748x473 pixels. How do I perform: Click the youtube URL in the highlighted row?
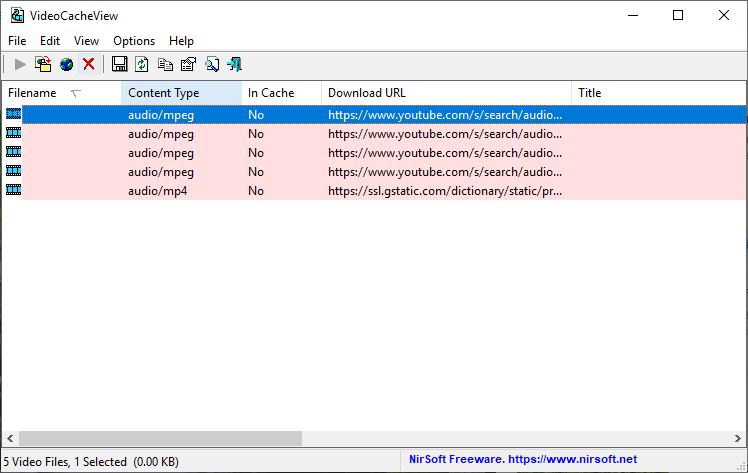pyautogui.click(x=445, y=115)
